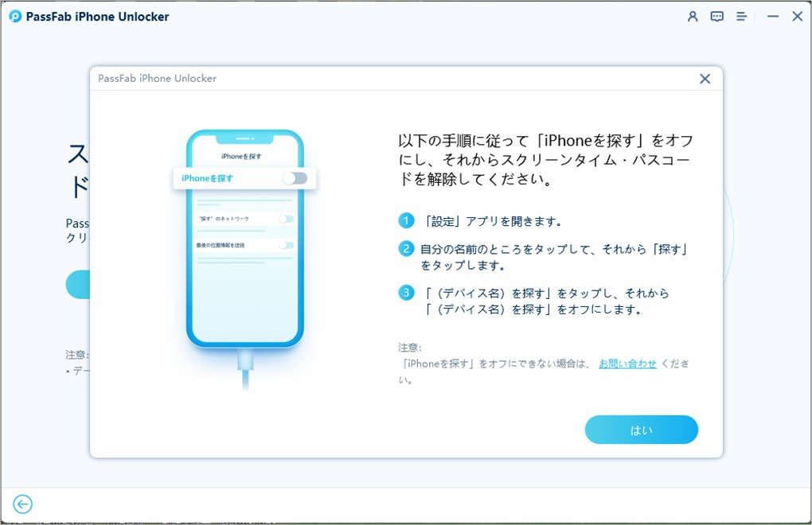This screenshot has height=525, width=812.
Task: Toggle the iPhoneを探す switch in illustration
Action: click(295, 178)
